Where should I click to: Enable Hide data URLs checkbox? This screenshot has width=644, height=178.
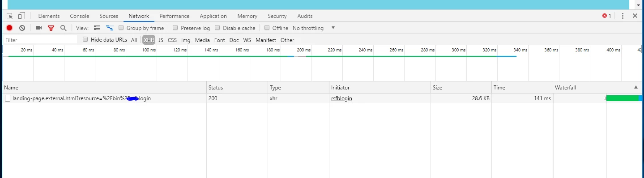tap(85, 39)
